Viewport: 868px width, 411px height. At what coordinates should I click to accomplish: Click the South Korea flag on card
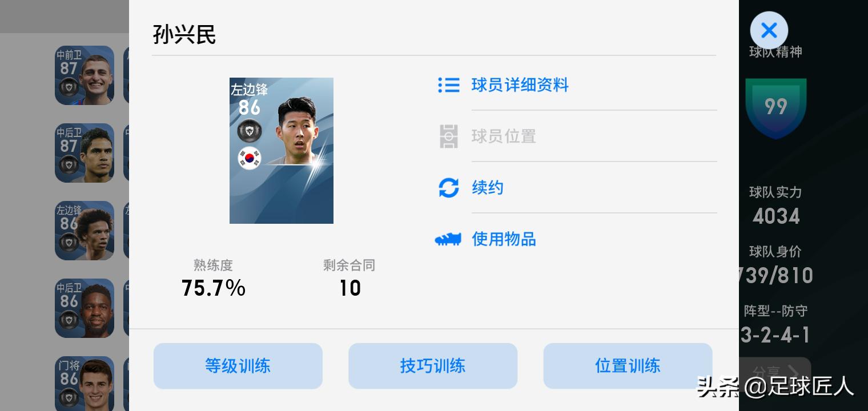tap(250, 158)
